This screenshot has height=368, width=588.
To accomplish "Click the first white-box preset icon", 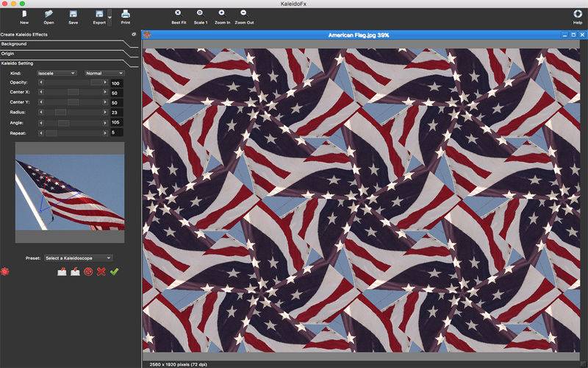I will (62, 271).
